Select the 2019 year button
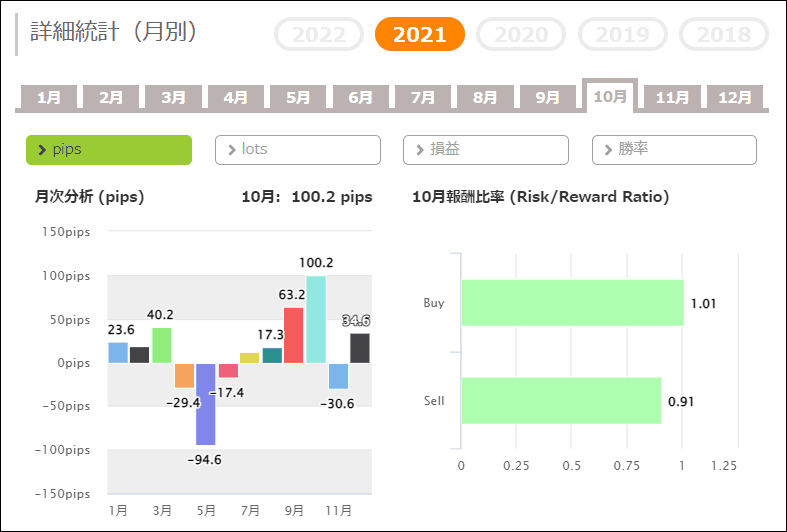The width and height of the screenshot is (787, 532). [x=622, y=34]
